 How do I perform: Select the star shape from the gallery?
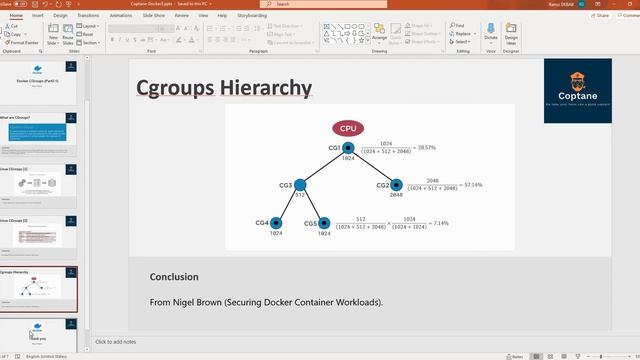point(361,41)
